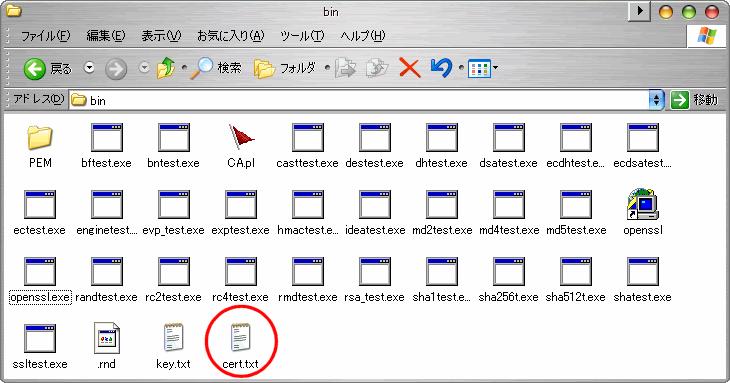Image resolution: width=730 pixels, height=383 pixels.
Task: Open the 検索 search pane
Action: click(216, 68)
